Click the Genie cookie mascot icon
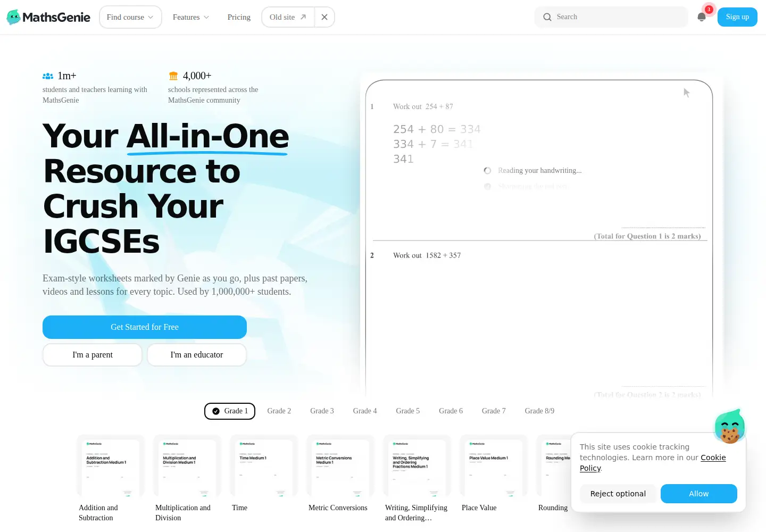This screenshot has height=532, width=766. pos(729,426)
